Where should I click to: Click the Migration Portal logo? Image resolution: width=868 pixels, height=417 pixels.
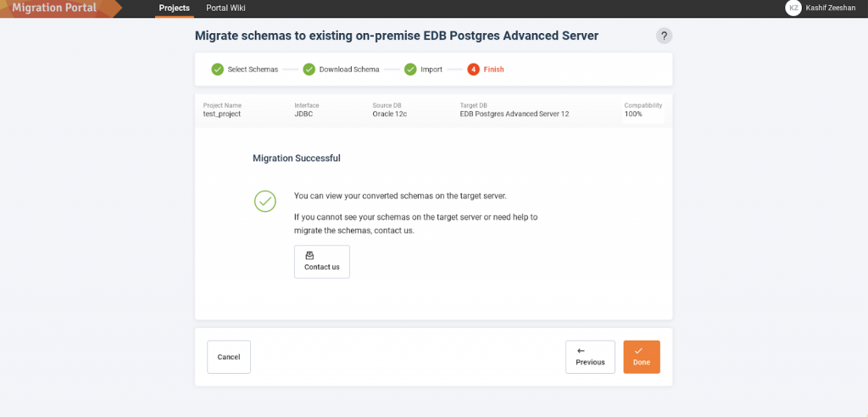click(x=54, y=8)
